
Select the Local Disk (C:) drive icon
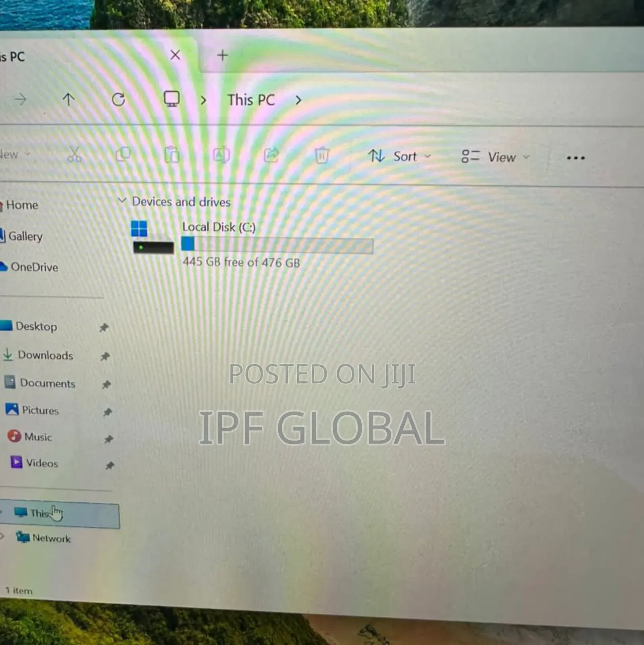click(x=153, y=237)
